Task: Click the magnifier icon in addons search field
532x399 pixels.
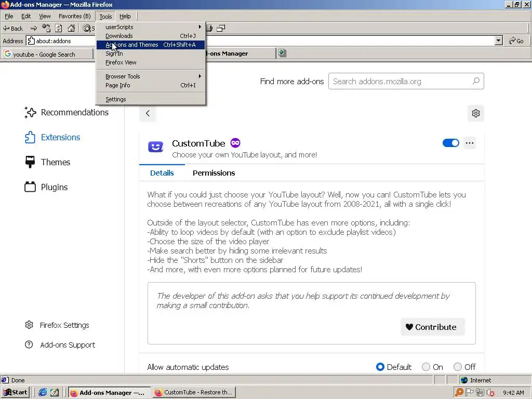Action: pos(476,81)
